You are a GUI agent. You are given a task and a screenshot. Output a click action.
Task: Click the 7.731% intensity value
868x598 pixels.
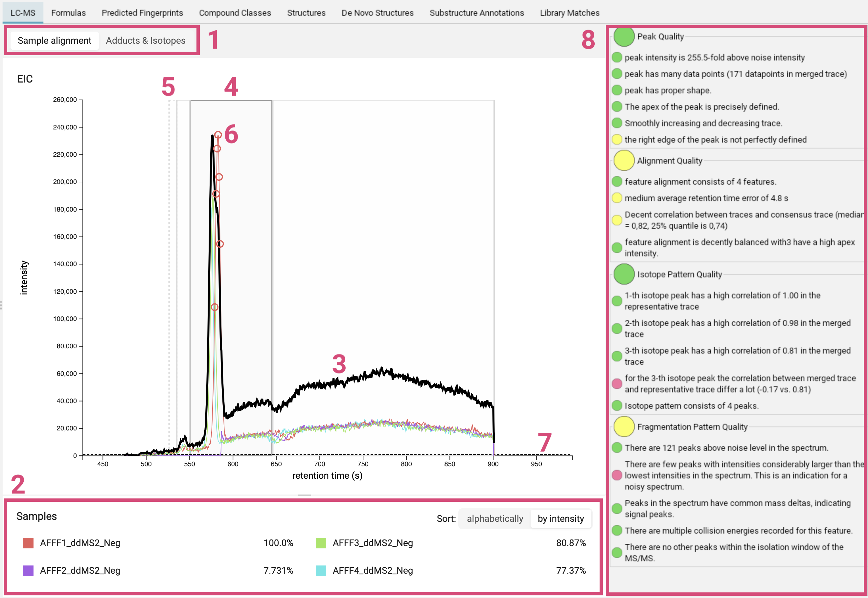(x=278, y=571)
